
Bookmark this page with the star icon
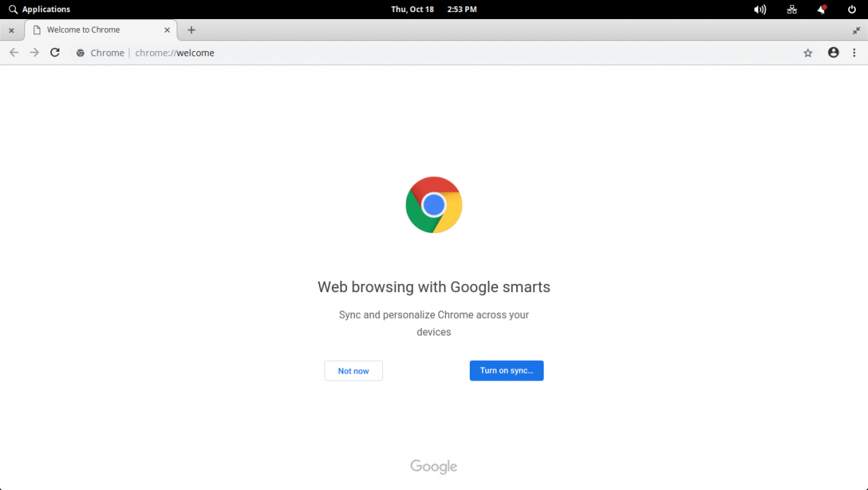pos(808,53)
